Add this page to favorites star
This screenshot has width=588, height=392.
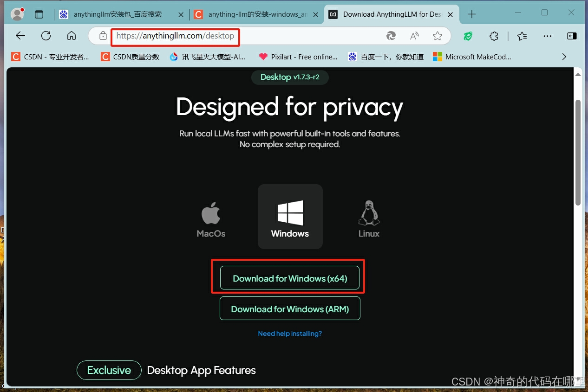click(x=437, y=36)
